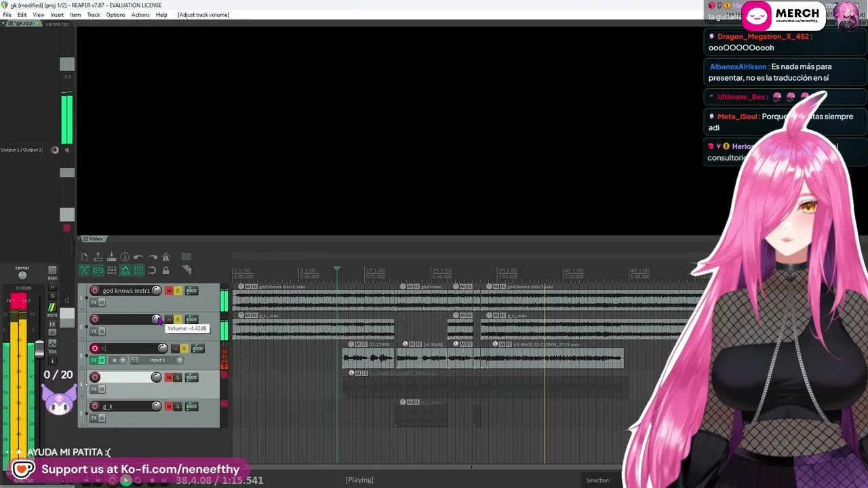Screen dimensions: 868x488
Task: Toggle auto-crossfade toolbar icon
Action: pos(84,270)
